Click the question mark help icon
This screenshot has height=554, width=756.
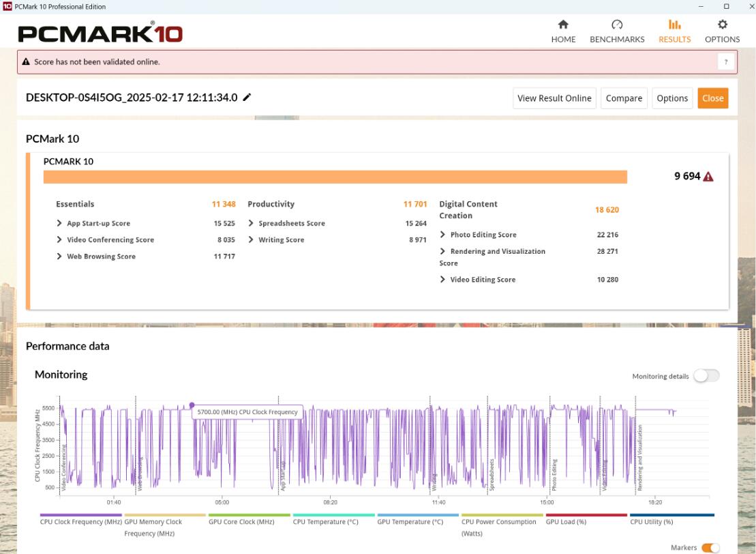click(726, 62)
